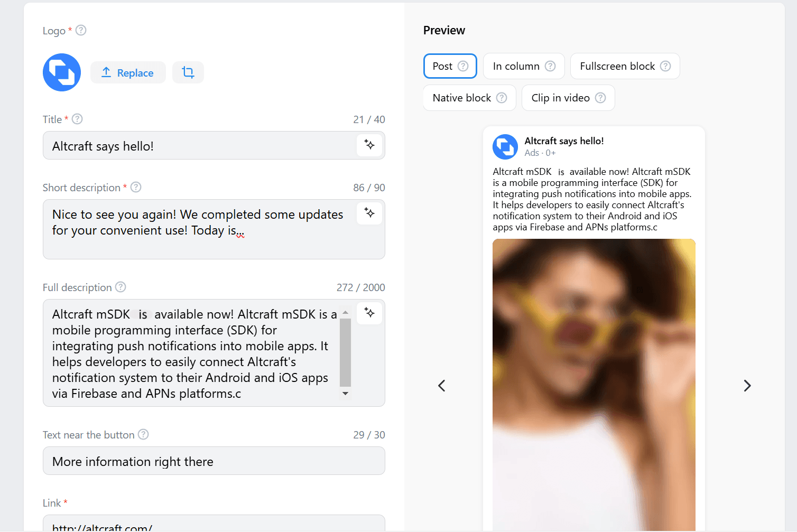Generate full description with AI sparkle icon
Image resolution: width=797 pixels, height=532 pixels.
click(x=369, y=313)
